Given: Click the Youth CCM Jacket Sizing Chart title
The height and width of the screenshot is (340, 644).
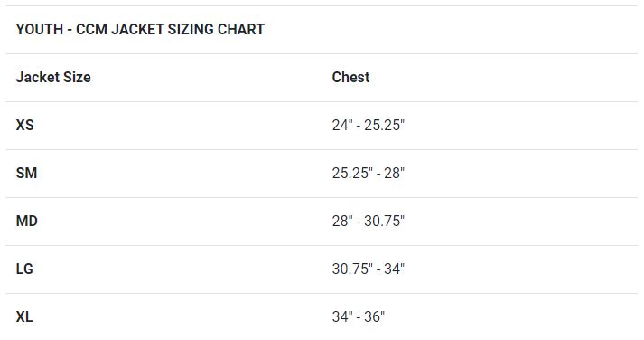Looking at the screenshot, I should coord(140,30).
